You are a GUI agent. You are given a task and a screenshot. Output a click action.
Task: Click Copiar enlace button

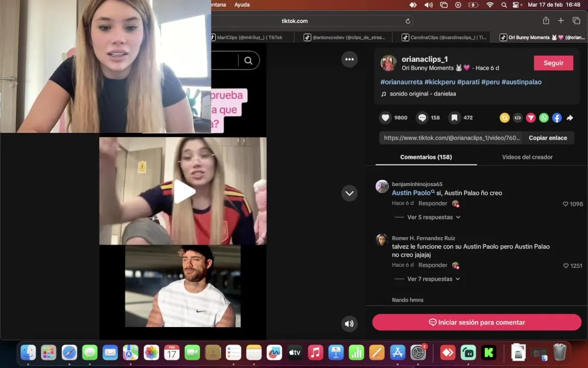tap(548, 138)
